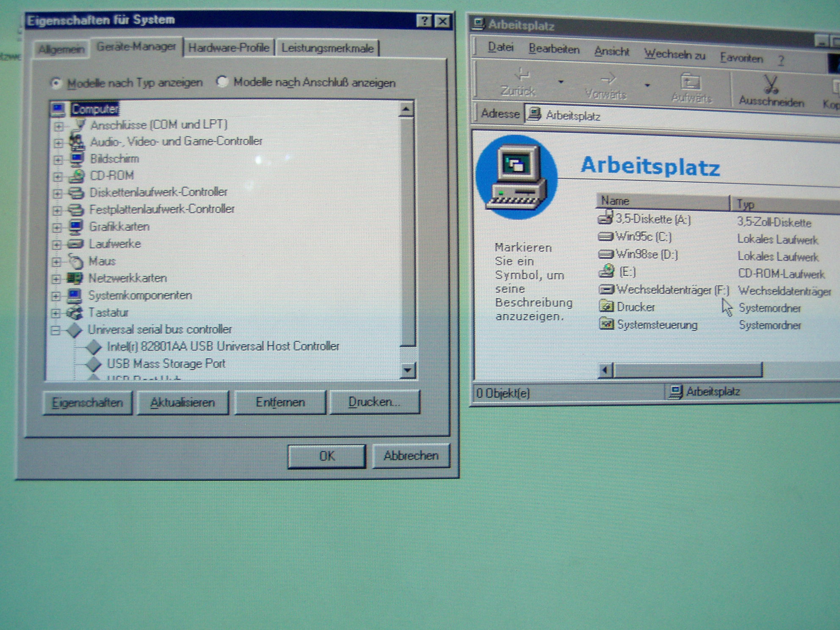Select the CD-ROM (E:) drive icon
The height and width of the screenshot is (630, 840).
click(607, 271)
